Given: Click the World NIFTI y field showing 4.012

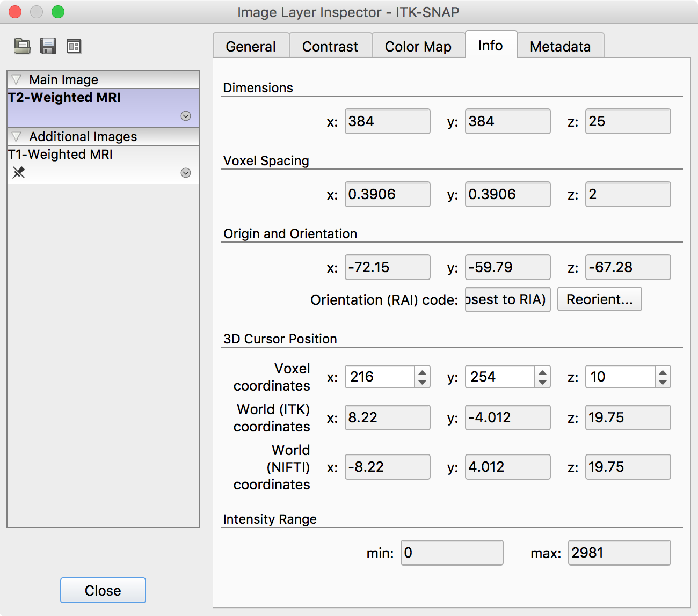Looking at the screenshot, I should coord(508,467).
